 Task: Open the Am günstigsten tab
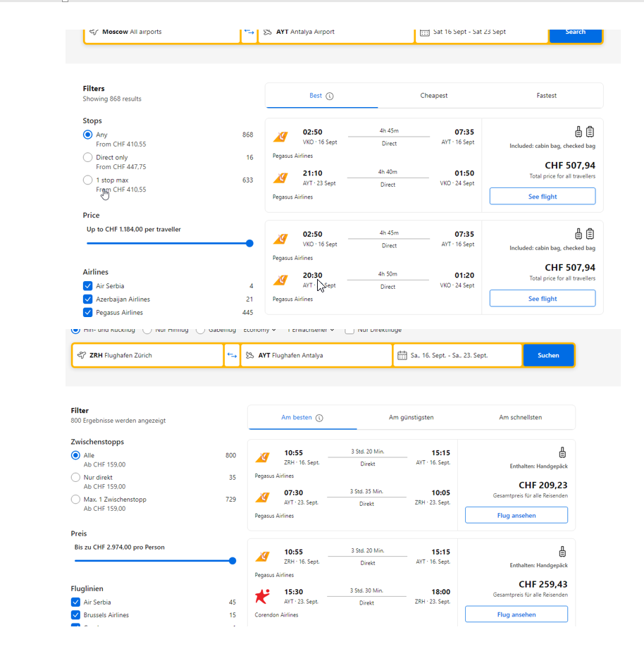(411, 418)
